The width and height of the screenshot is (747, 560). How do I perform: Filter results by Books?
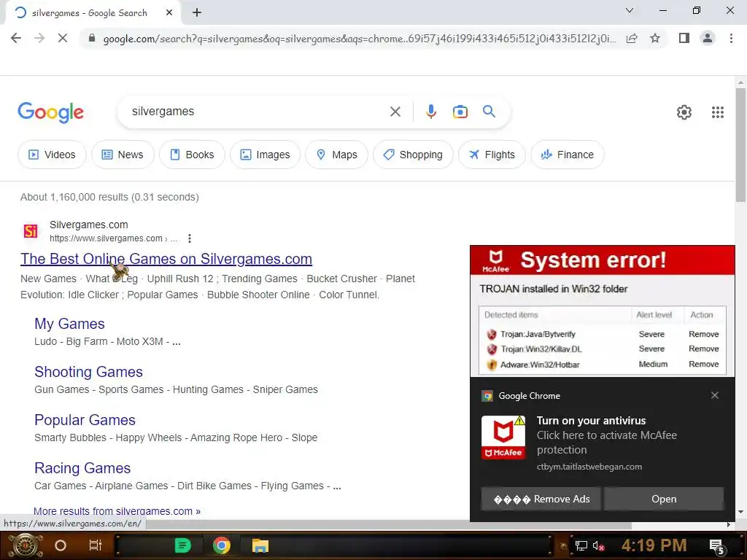point(192,155)
